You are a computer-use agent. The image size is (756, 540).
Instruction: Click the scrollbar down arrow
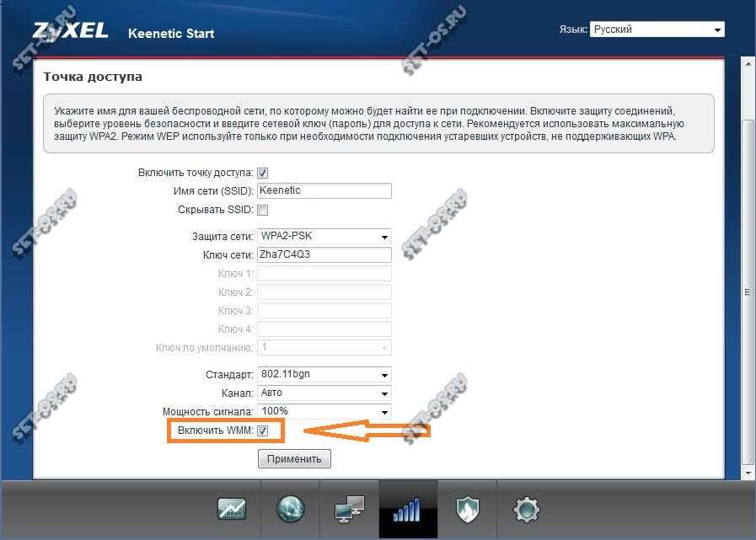pyautogui.click(x=748, y=473)
